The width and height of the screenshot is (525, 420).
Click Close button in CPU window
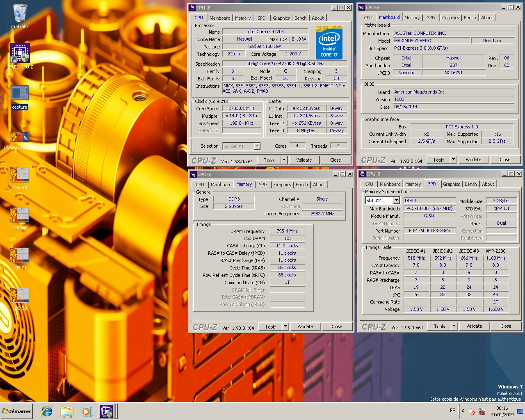pyautogui.click(x=336, y=160)
